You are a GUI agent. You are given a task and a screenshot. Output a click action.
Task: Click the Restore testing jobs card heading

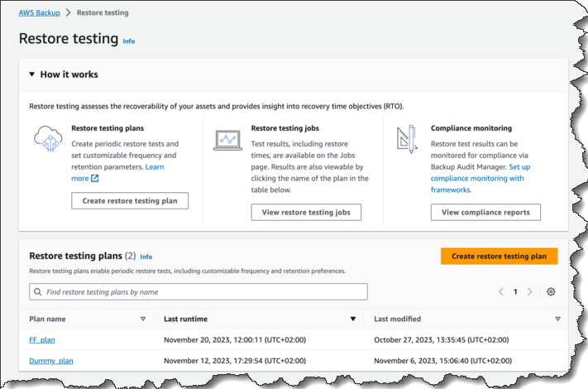pos(285,128)
